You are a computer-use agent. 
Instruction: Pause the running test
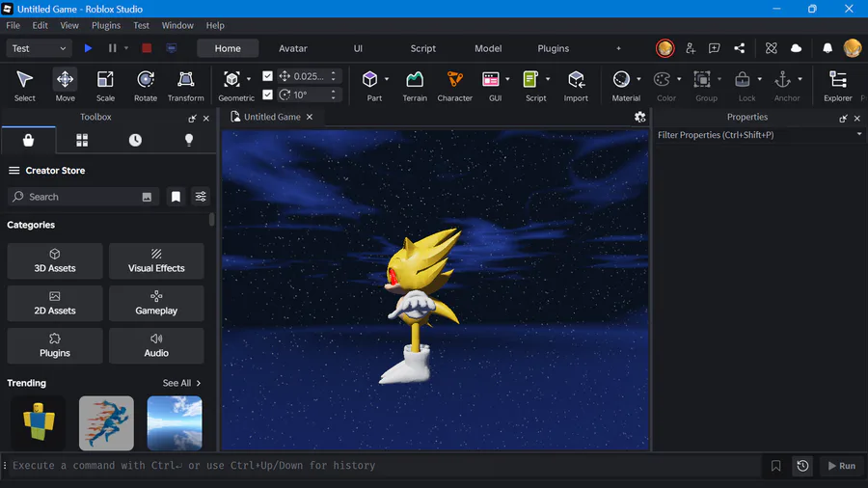(113, 48)
